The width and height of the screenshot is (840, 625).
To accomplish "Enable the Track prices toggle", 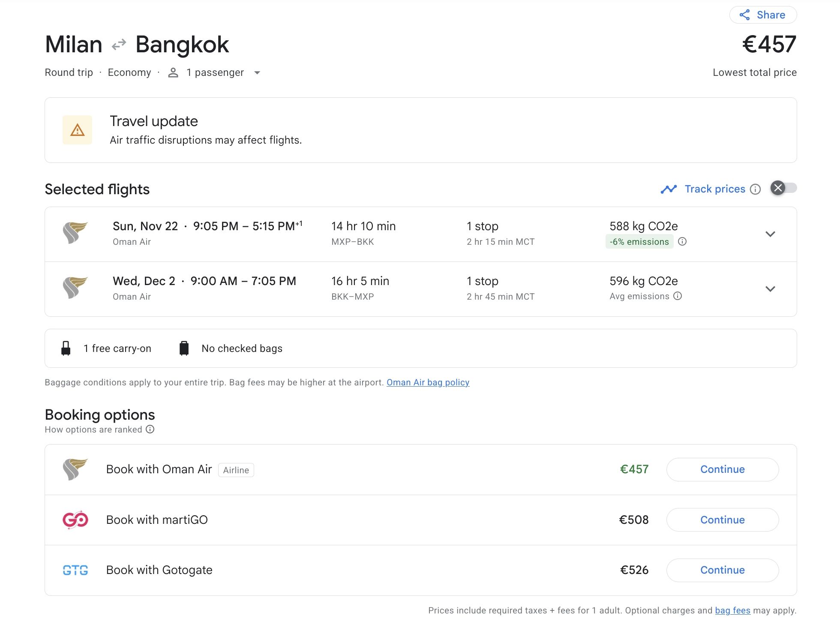I will [x=783, y=188].
